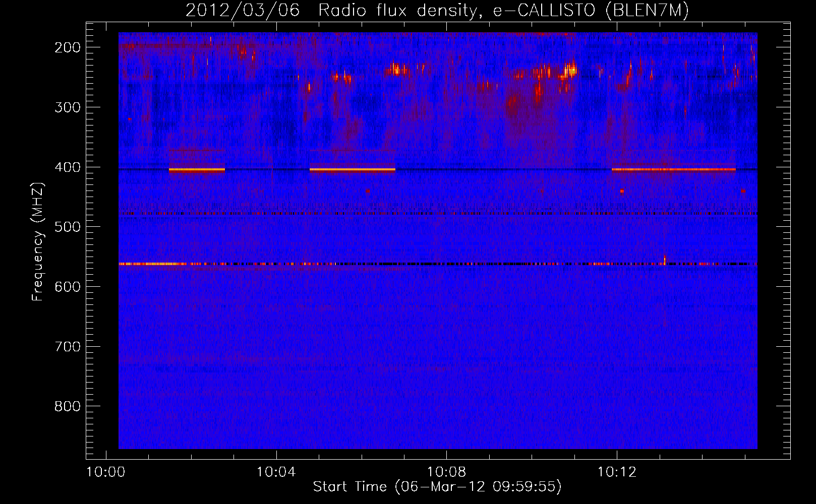
Task: Click the 'Start Time (06-Mar-12 09:59:55)' label
Action: tap(437, 487)
